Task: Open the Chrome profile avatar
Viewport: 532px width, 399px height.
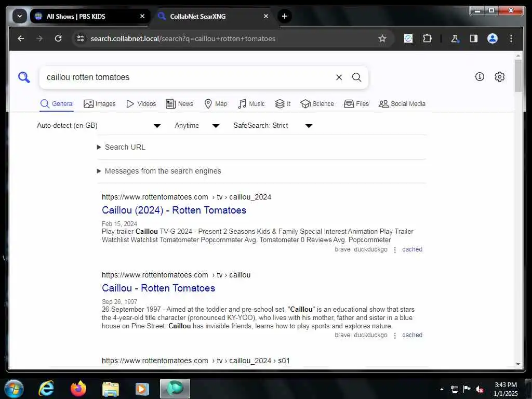Action: [x=493, y=38]
